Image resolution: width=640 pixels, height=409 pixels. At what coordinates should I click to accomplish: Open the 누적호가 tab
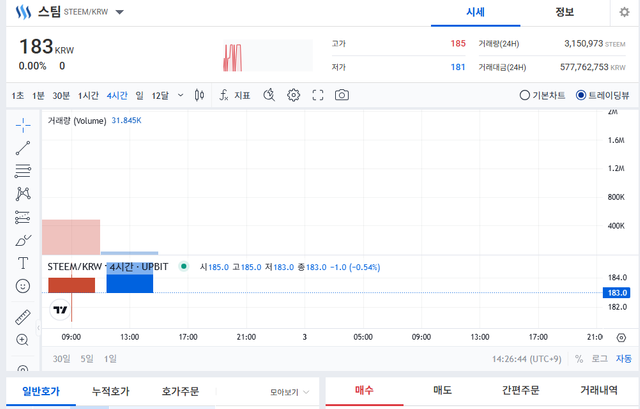tap(111, 391)
